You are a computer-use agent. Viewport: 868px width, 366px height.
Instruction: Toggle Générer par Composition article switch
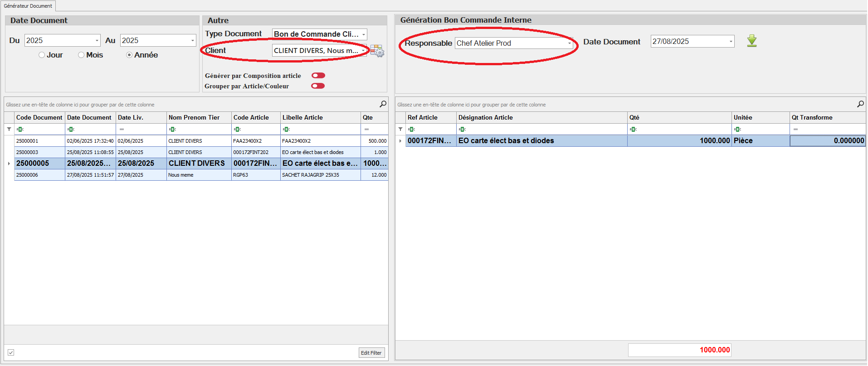click(318, 76)
